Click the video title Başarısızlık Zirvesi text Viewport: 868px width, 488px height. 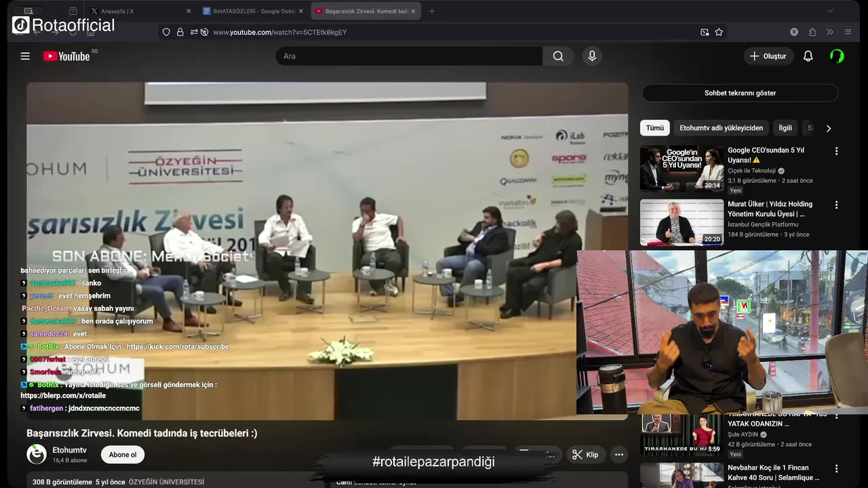(x=142, y=433)
